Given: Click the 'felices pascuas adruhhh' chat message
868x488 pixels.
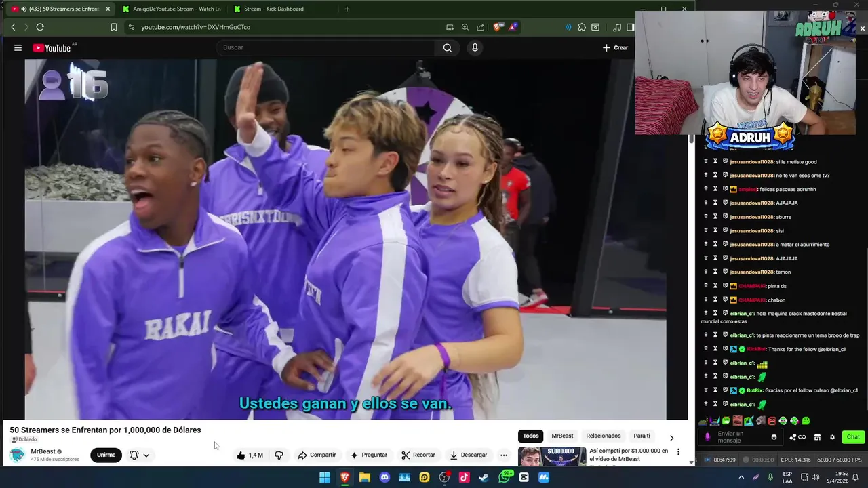Looking at the screenshot, I should (787, 189).
